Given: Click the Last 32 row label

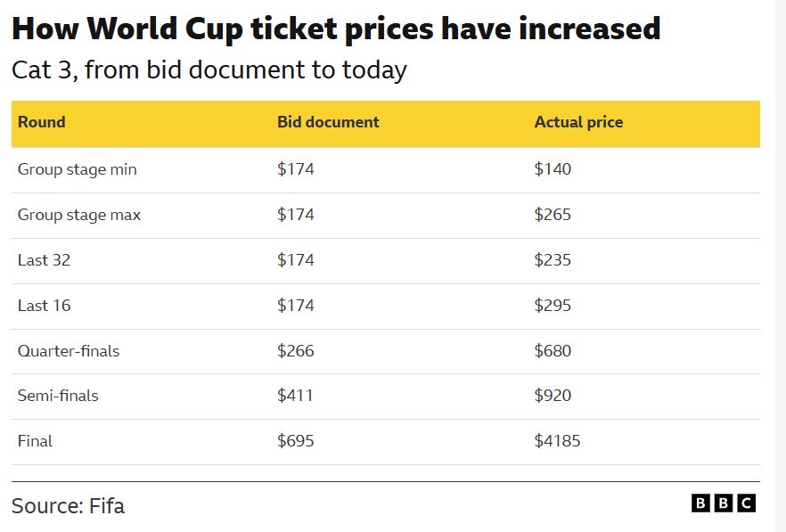Looking at the screenshot, I should [44, 260].
